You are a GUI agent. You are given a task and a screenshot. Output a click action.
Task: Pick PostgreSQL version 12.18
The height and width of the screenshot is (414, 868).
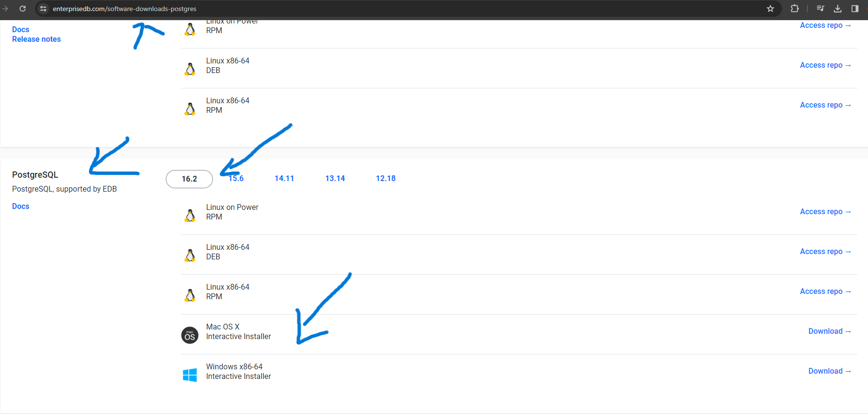[385, 179]
